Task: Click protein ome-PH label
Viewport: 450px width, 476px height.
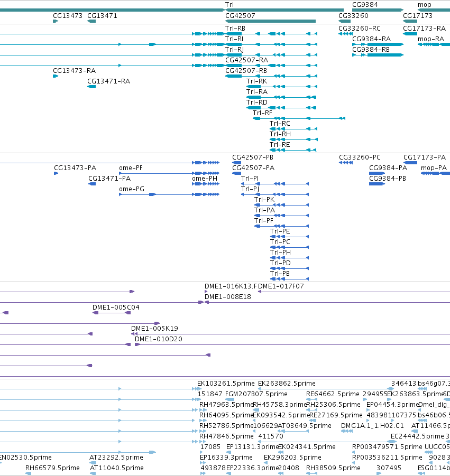Action: pos(205,178)
